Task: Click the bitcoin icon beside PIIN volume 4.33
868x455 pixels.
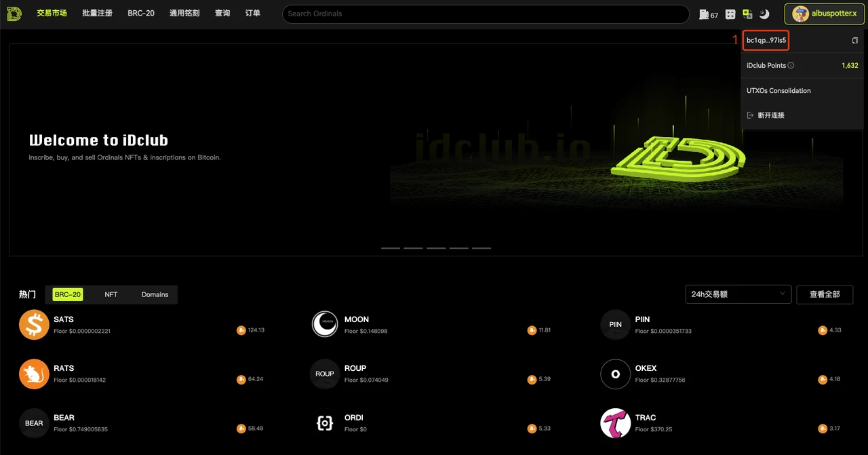Action: coord(823,330)
